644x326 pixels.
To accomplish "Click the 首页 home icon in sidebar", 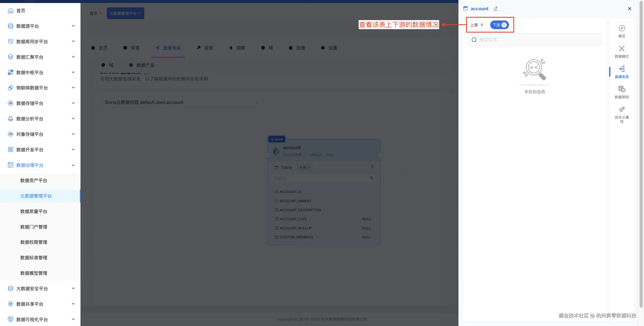I will coord(10,10).
